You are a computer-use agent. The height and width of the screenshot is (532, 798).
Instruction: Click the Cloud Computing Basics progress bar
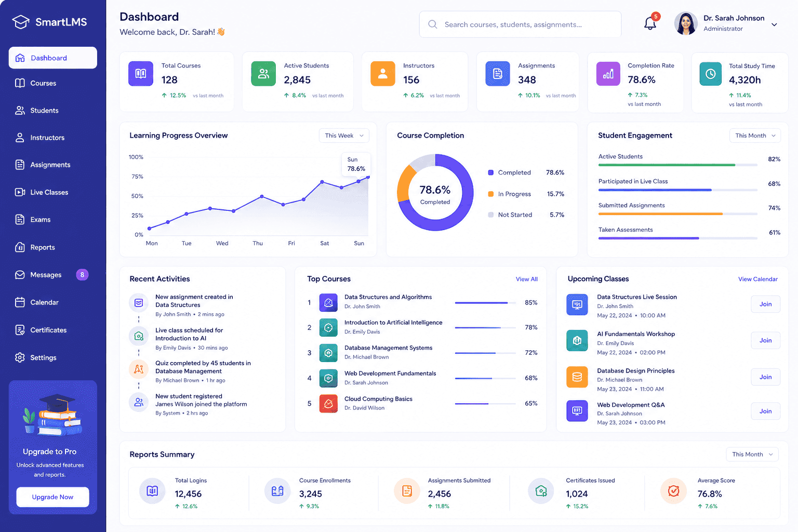click(x=485, y=404)
